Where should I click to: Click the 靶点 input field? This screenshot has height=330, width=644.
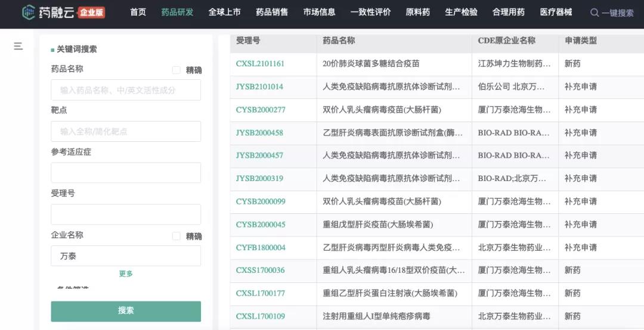click(x=126, y=132)
